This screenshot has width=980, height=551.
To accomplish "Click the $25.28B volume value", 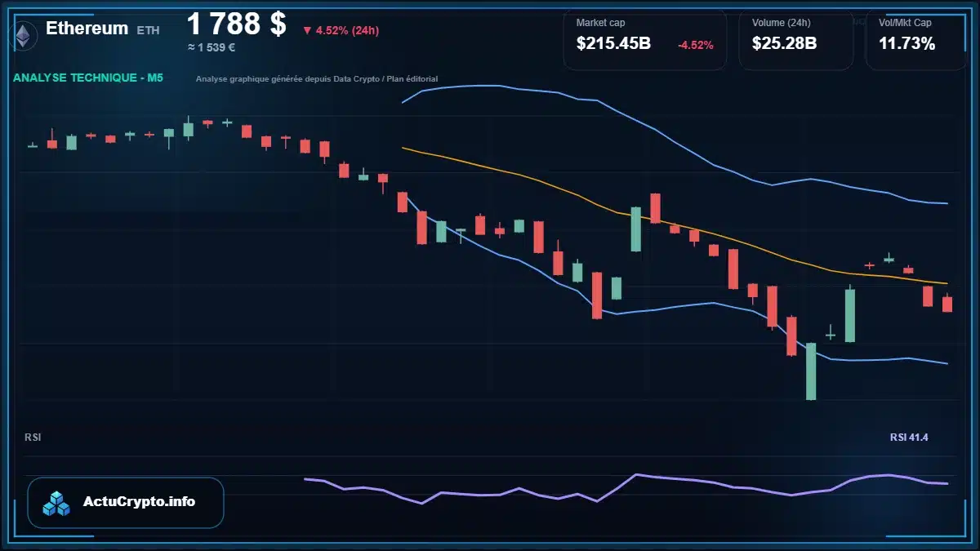I will click(x=784, y=44).
